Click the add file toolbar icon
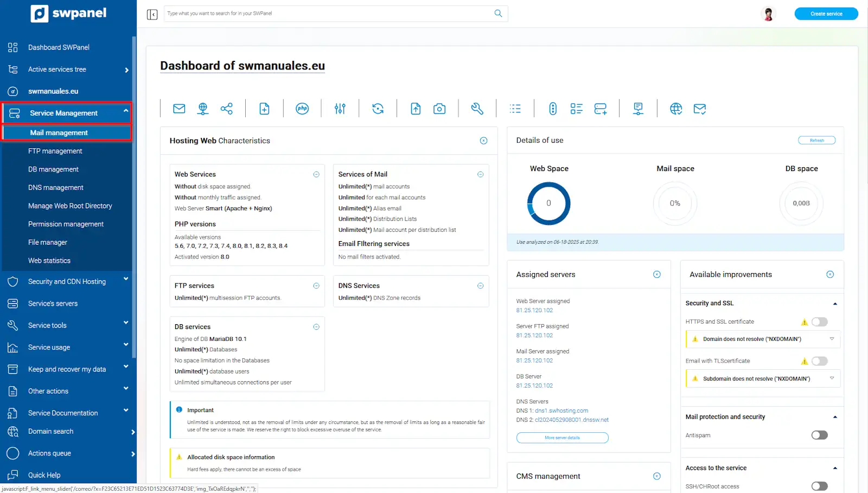The height and width of the screenshot is (493, 868). (264, 109)
